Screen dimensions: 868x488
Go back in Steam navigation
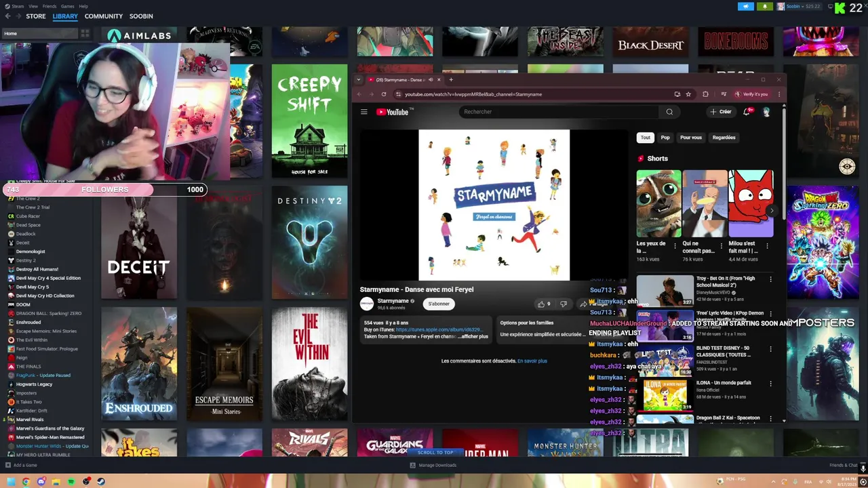(x=8, y=16)
